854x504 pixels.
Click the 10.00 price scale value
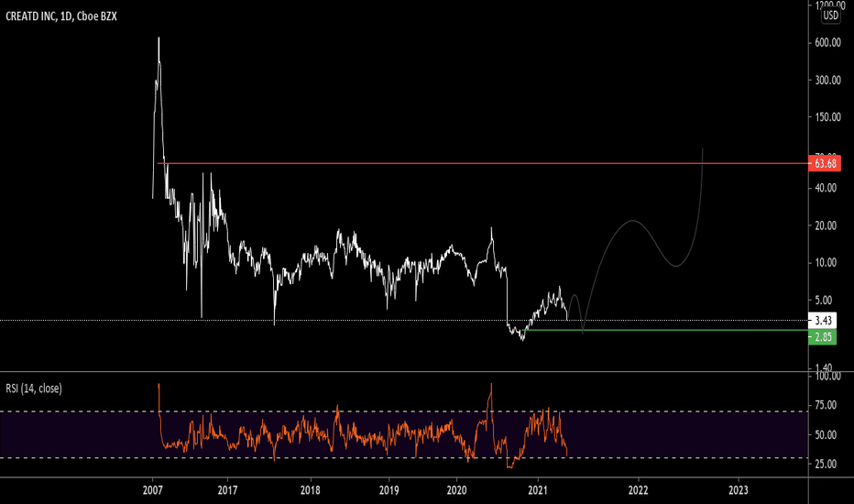click(826, 263)
